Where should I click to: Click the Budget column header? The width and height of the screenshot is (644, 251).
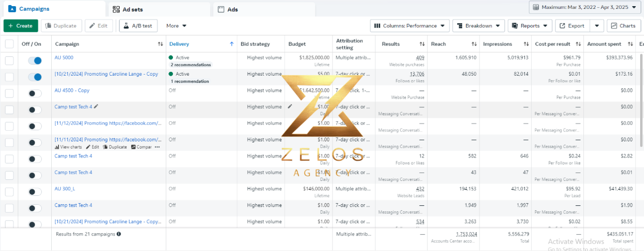coord(297,44)
